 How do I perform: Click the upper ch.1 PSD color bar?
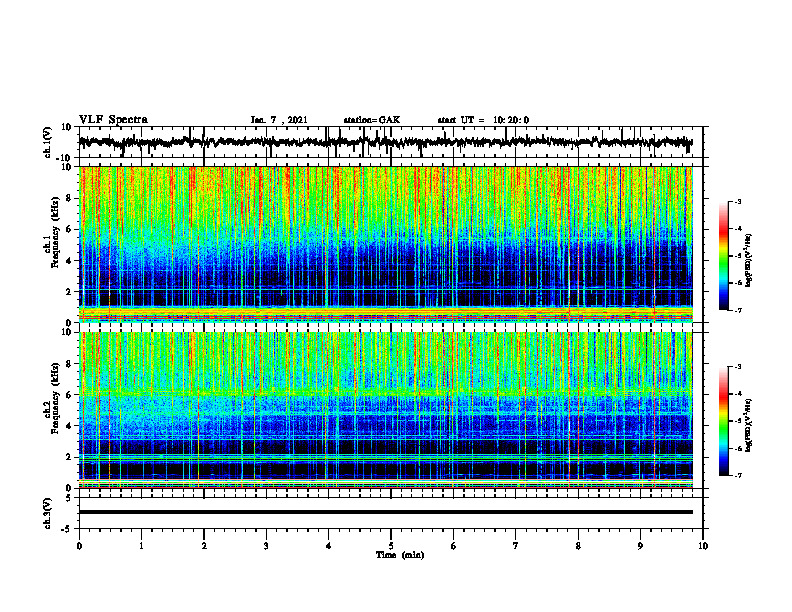tap(723, 256)
